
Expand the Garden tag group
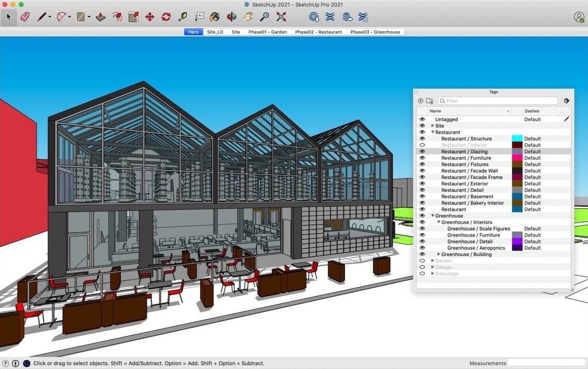[432, 260]
